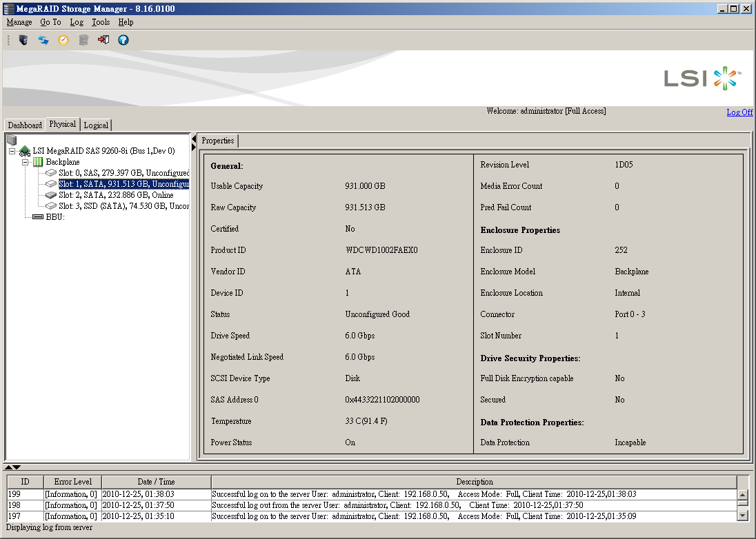756x539 pixels.
Task: Collapse the bottom log panel using the down arrow
Action: click(x=17, y=467)
